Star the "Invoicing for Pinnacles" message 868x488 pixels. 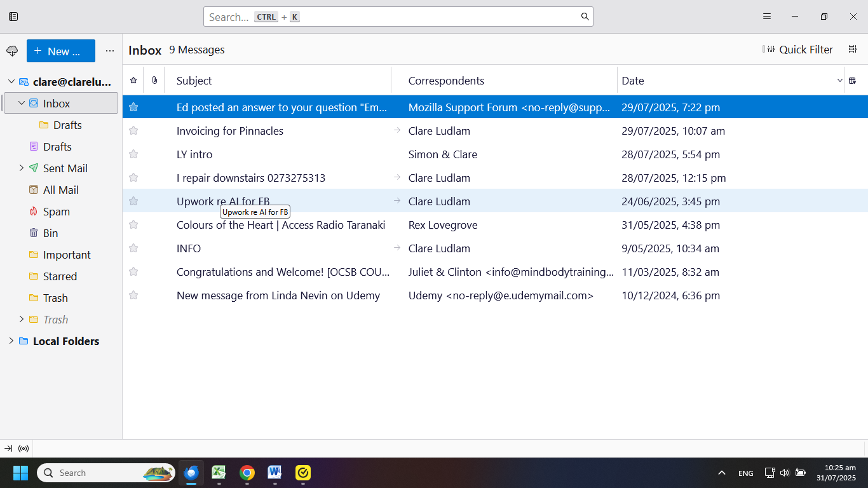pos(133,131)
